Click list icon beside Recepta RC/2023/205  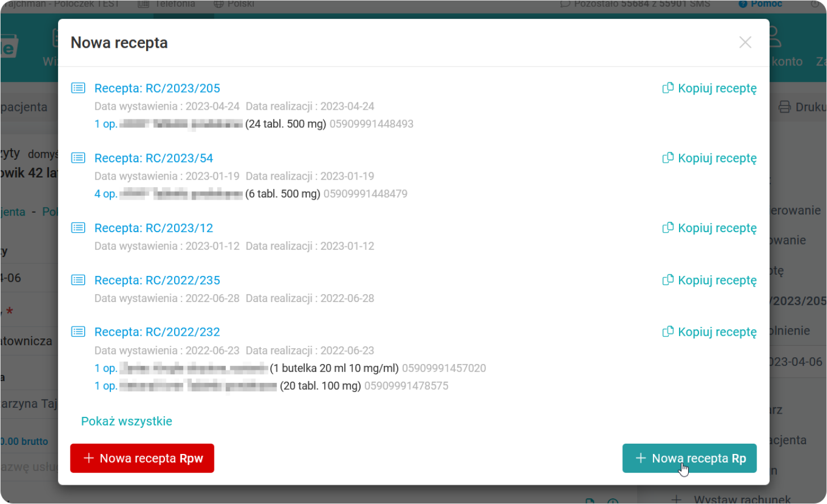click(78, 88)
